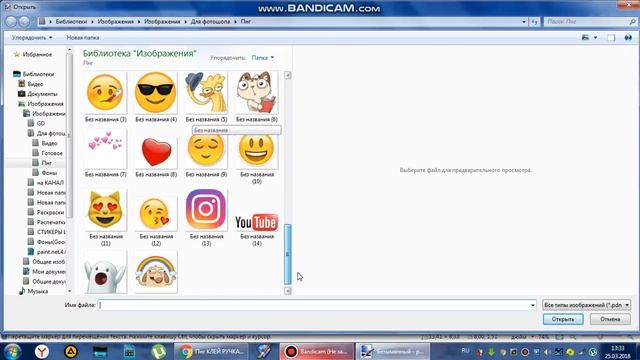Click the navigation pane scroll-down arrow

[69, 291]
